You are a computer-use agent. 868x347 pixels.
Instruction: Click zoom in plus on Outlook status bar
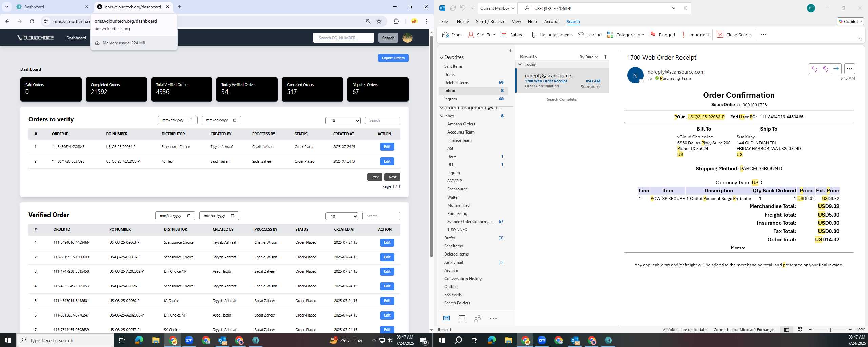click(x=850, y=330)
